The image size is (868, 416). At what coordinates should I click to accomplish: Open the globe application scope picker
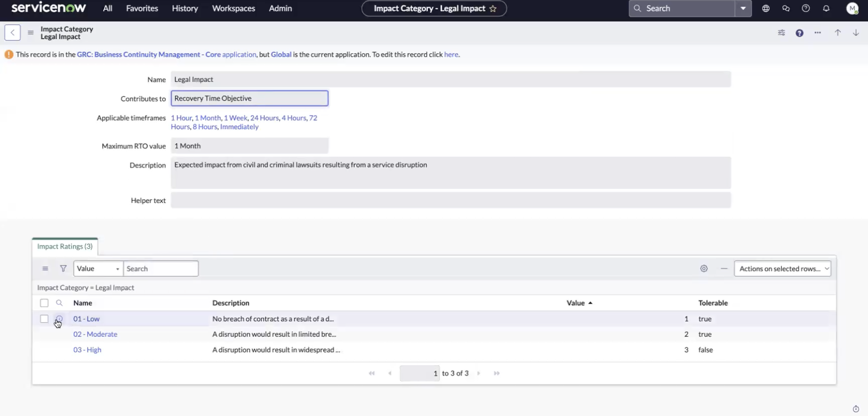click(766, 8)
